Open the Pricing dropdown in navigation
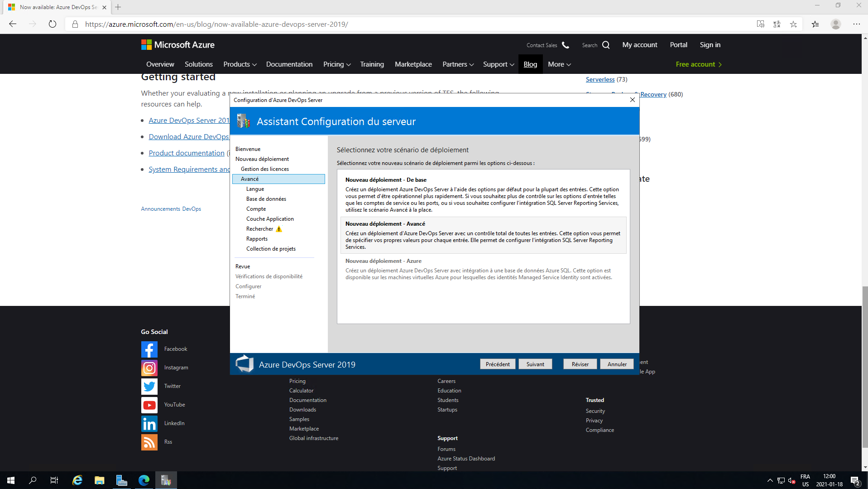 pyautogui.click(x=336, y=64)
